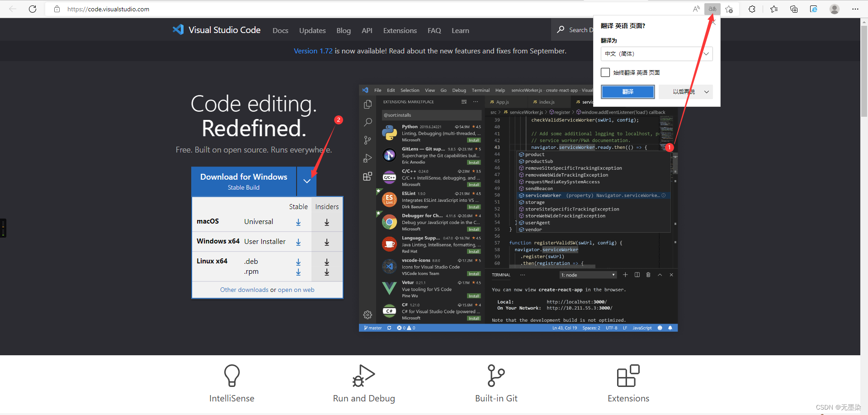Click into the Search Docs field
The width and height of the screenshot is (868, 415).
[x=581, y=30]
